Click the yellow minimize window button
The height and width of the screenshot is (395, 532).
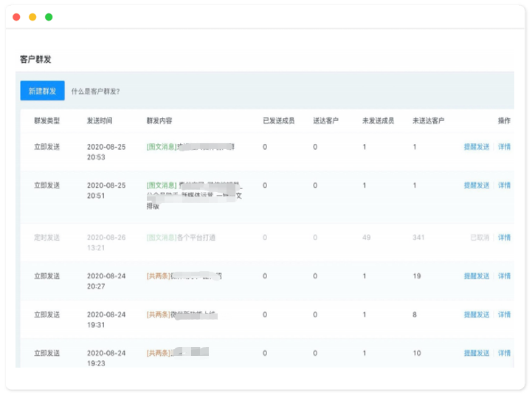click(32, 16)
